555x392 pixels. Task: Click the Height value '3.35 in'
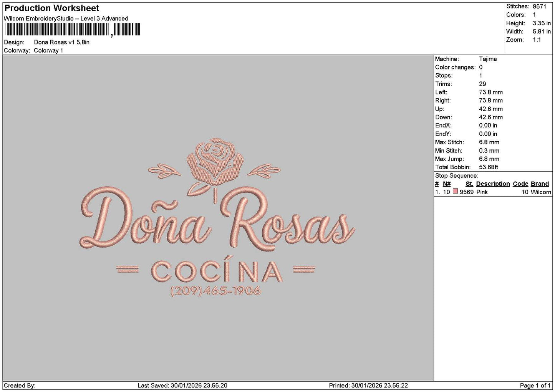[x=542, y=23]
